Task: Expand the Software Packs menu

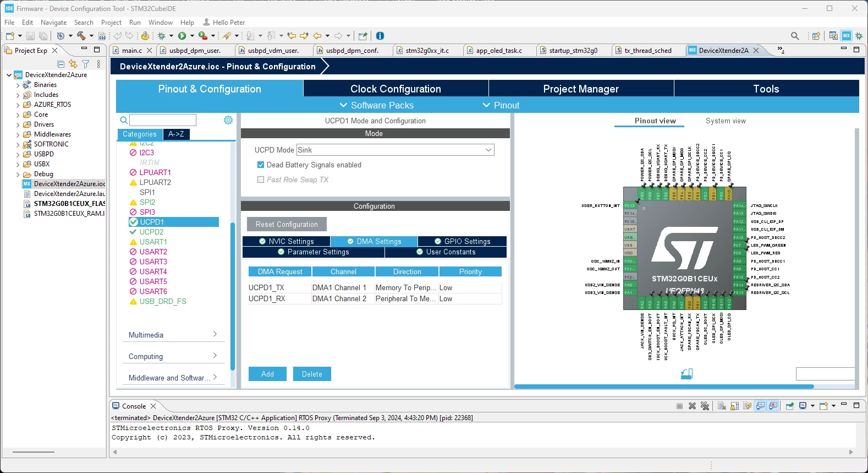Action: (x=377, y=105)
